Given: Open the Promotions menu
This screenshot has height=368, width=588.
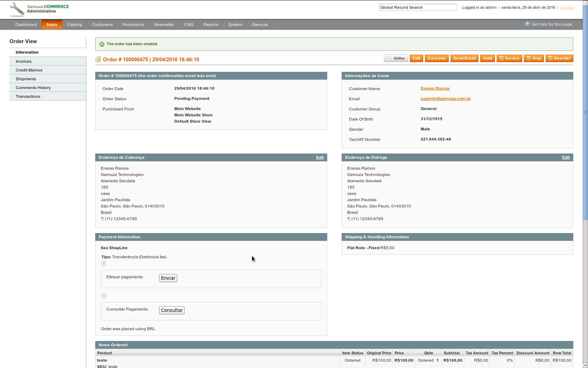Looking at the screenshot, I should 133,25.
